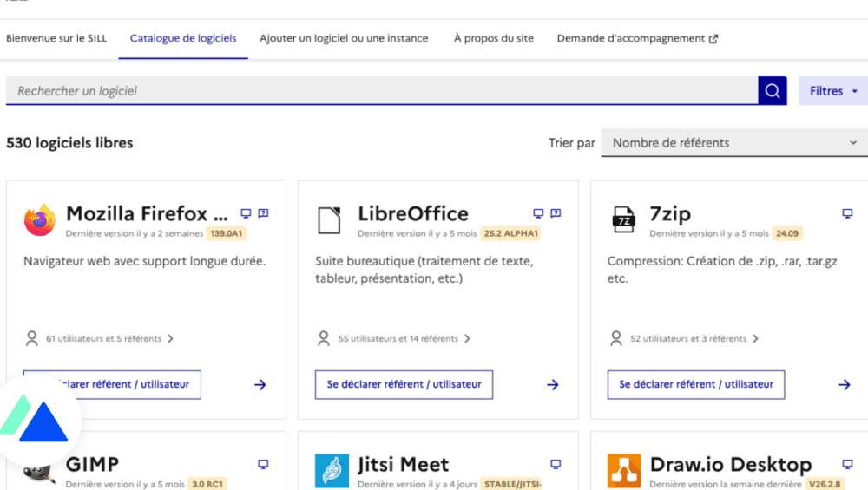
Task: Open the GIMP card title
Action: (93, 464)
